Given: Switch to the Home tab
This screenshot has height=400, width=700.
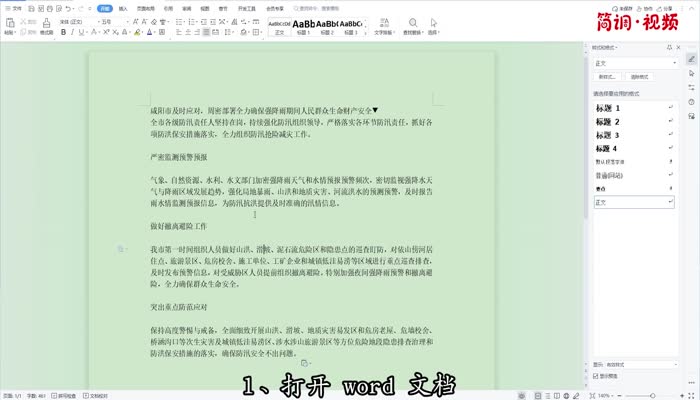Looking at the screenshot, I should pyautogui.click(x=104, y=8).
